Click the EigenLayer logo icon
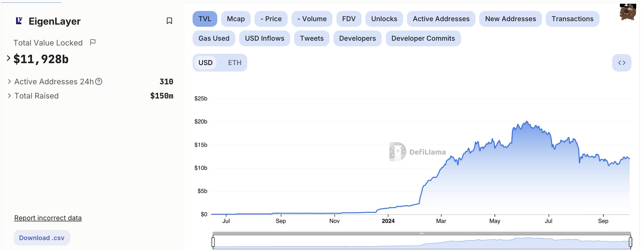This screenshot has height=250, width=644. click(x=19, y=21)
